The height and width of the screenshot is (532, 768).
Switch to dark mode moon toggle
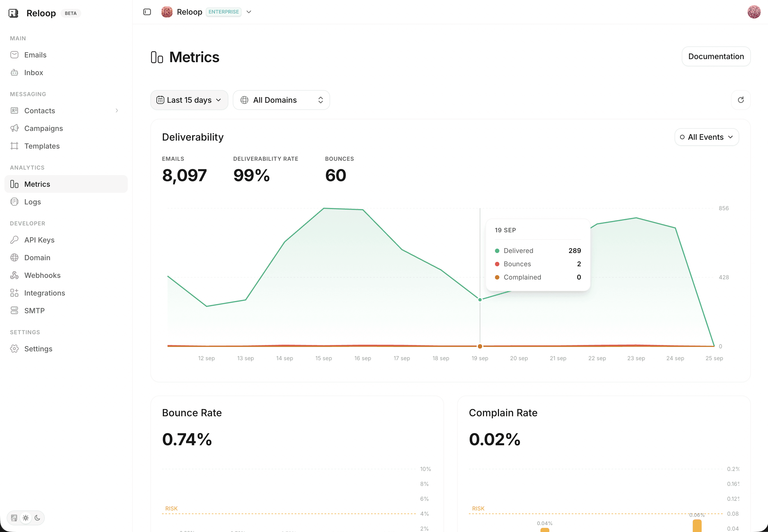tap(37, 518)
